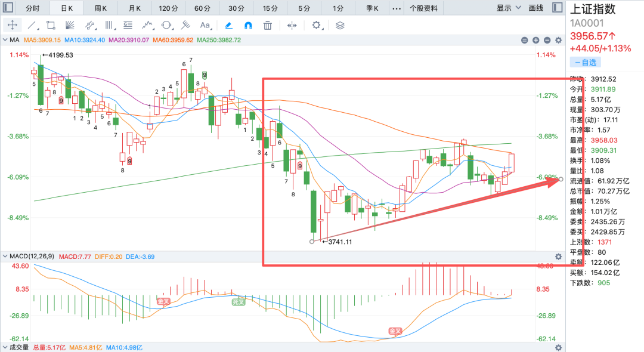Click the 自选 watchlist button
The height and width of the screenshot is (352, 644).
[x=586, y=63]
